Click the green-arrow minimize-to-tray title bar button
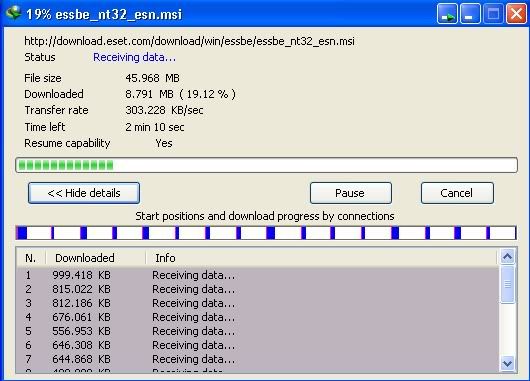Viewport: 530px width, 381px height. coord(447,14)
